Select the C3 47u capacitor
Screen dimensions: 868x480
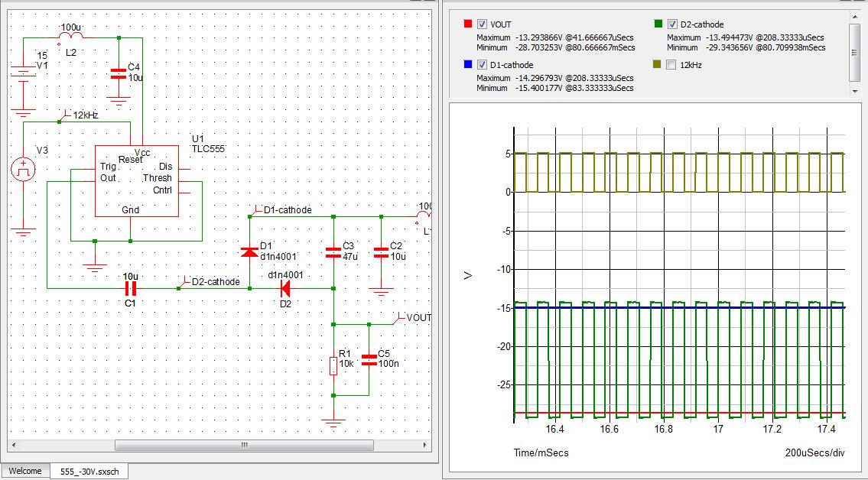(333, 251)
